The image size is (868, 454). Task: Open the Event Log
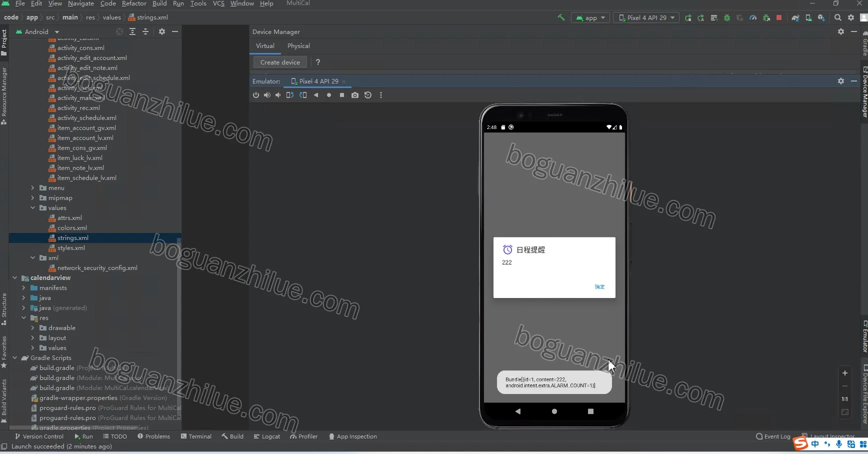773,436
